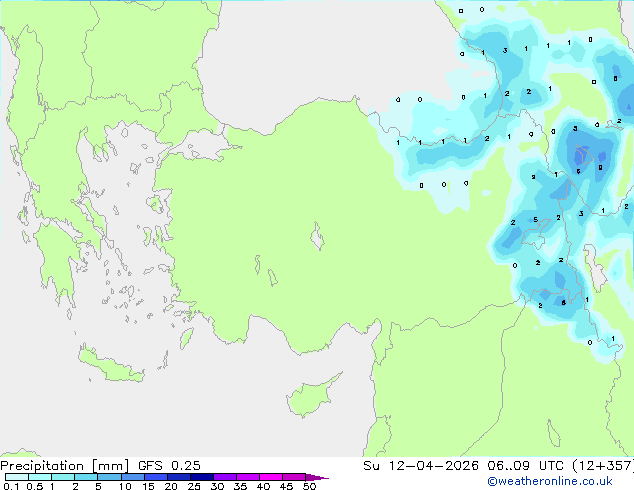This screenshot has height=490, width=634.
Task: Pick the 0.5–1 mm legend swatch
Action: click(x=40, y=477)
